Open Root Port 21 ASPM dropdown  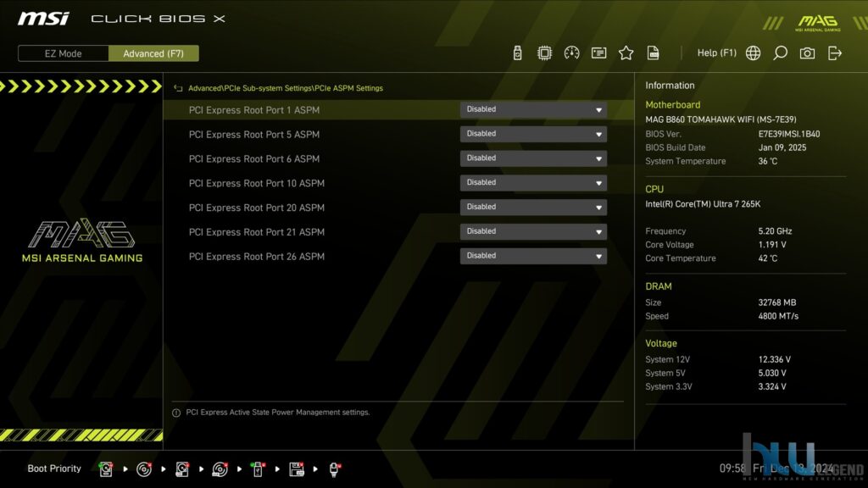[533, 231]
